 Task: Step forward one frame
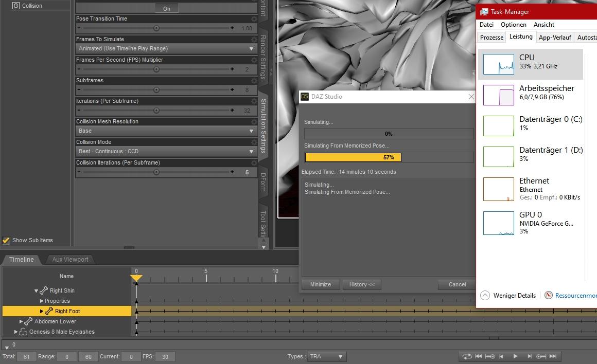(x=529, y=356)
